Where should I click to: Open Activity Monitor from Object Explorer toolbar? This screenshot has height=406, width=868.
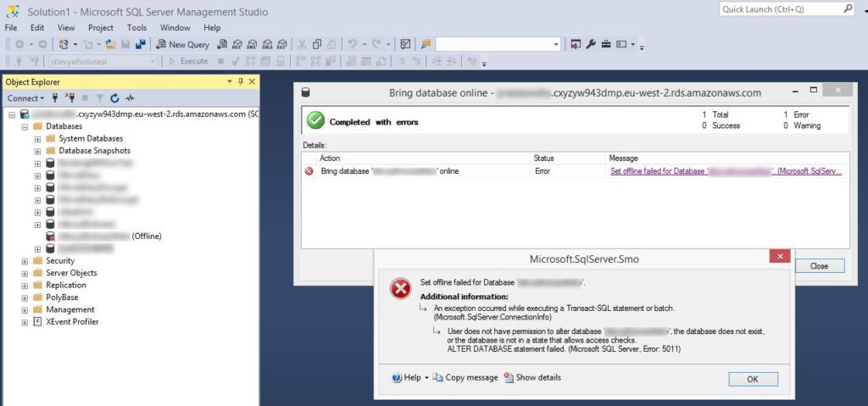tap(130, 98)
